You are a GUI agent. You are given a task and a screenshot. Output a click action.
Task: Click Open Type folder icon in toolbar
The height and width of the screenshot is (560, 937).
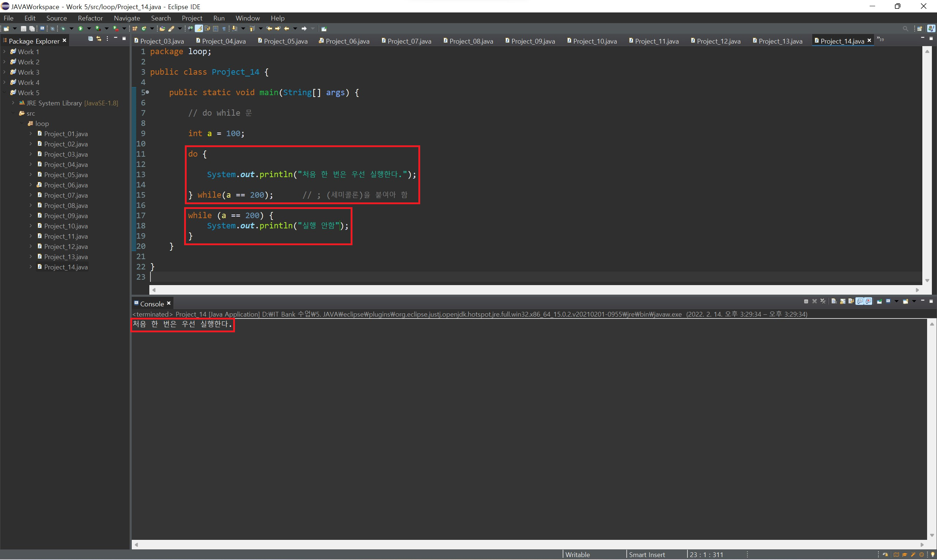pos(162,29)
